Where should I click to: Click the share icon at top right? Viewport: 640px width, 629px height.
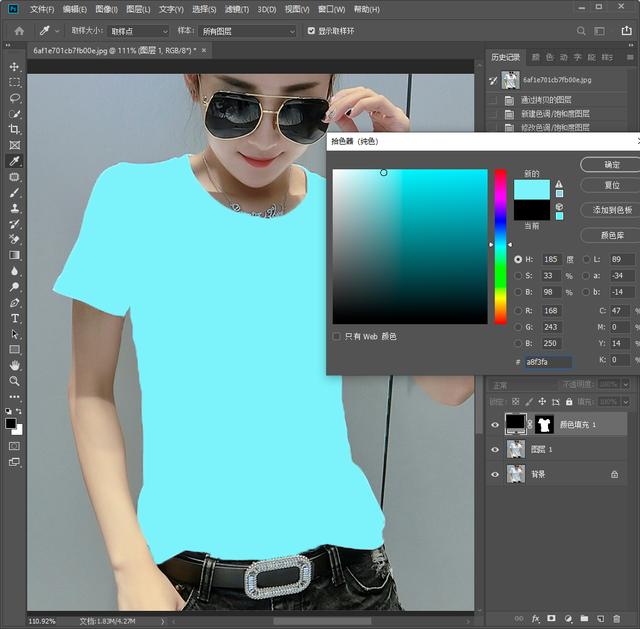coord(627,31)
